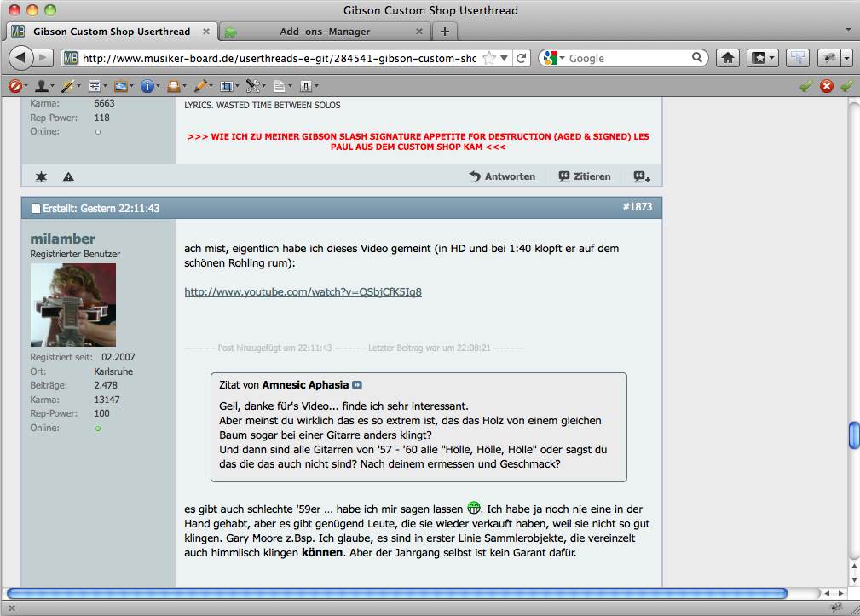
Task: Open the red Gibson Slash Signature link
Action: click(418, 141)
